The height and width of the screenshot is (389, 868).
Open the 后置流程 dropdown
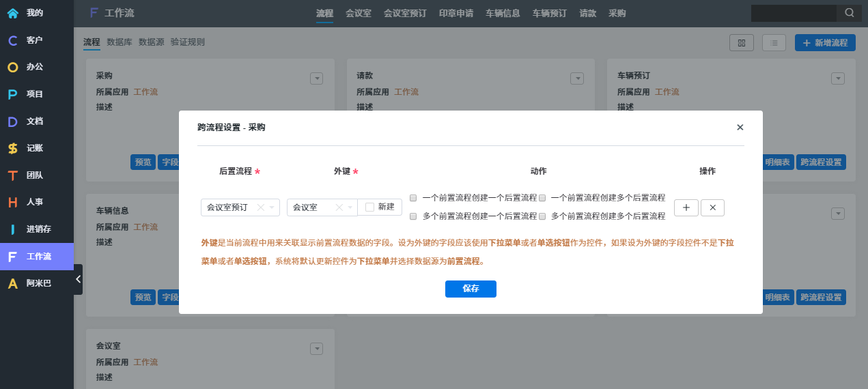click(x=272, y=207)
